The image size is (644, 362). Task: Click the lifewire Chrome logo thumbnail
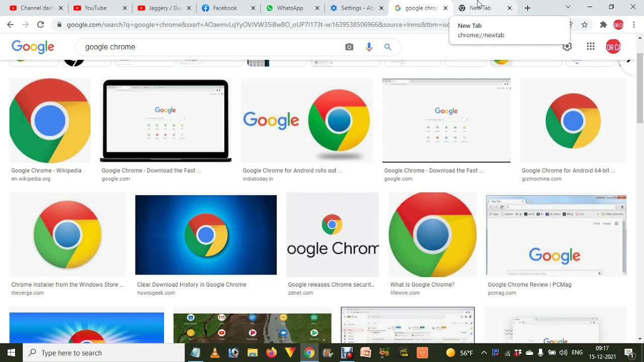tap(432, 235)
